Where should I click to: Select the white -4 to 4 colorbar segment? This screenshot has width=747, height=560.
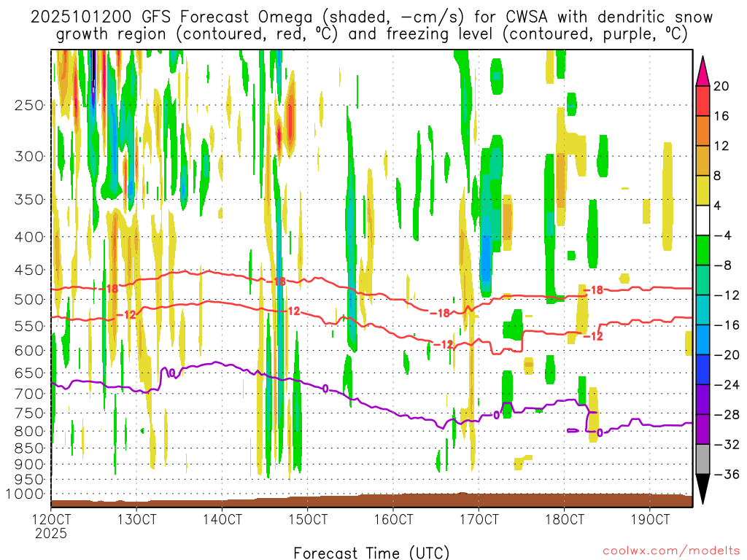tap(703, 220)
